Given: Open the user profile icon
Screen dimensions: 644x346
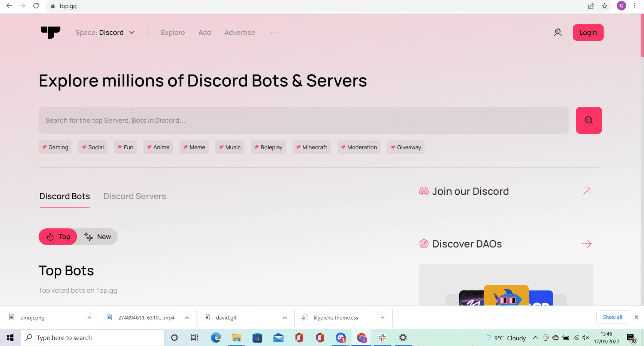Looking at the screenshot, I should coord(557,33).
